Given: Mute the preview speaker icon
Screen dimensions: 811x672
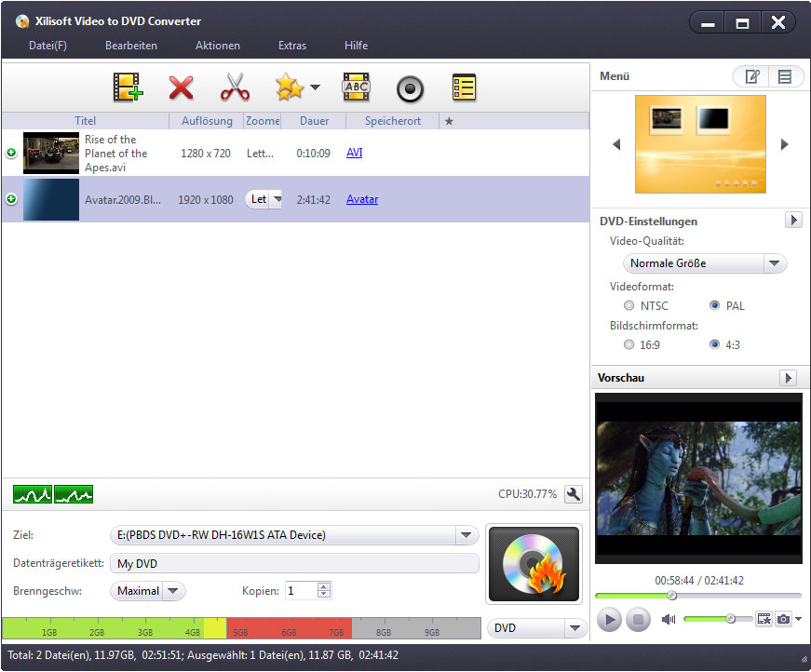Looking at the screenshot, I should click(669, 619).
